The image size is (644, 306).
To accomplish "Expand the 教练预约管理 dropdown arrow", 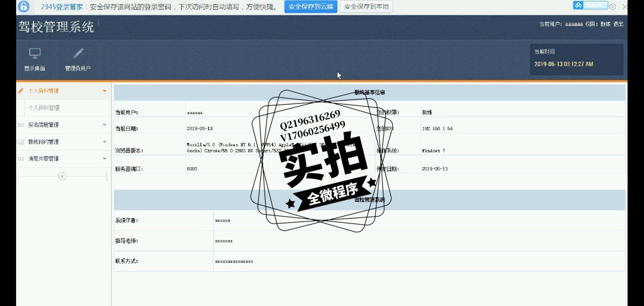I will click(x=105, y=142).
